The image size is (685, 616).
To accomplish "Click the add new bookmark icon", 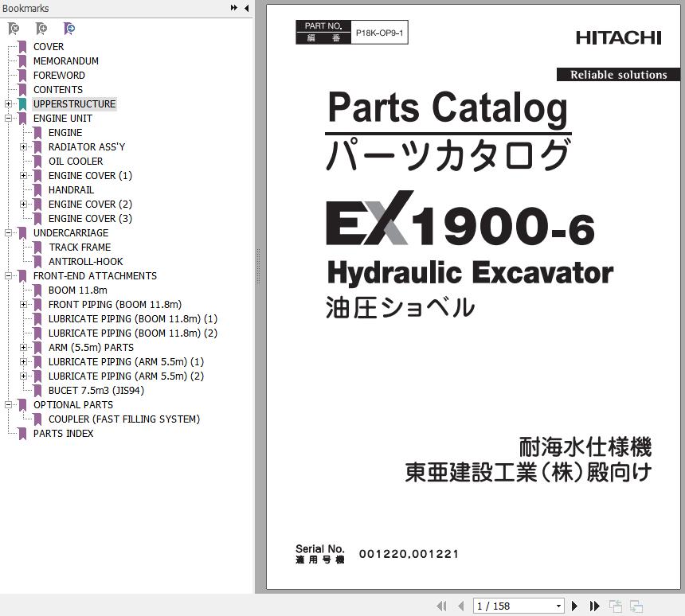I will point(41,29).
